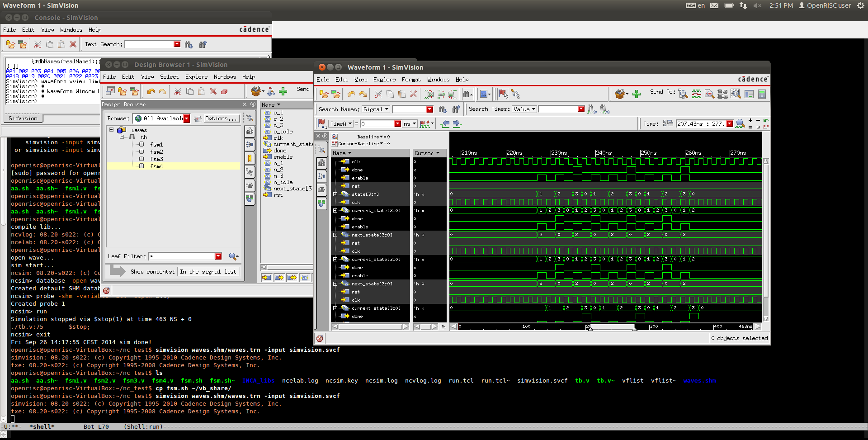Open Format menu in Waveform window
The width and height of the screenshot is (868, 440).
(411, 79)
